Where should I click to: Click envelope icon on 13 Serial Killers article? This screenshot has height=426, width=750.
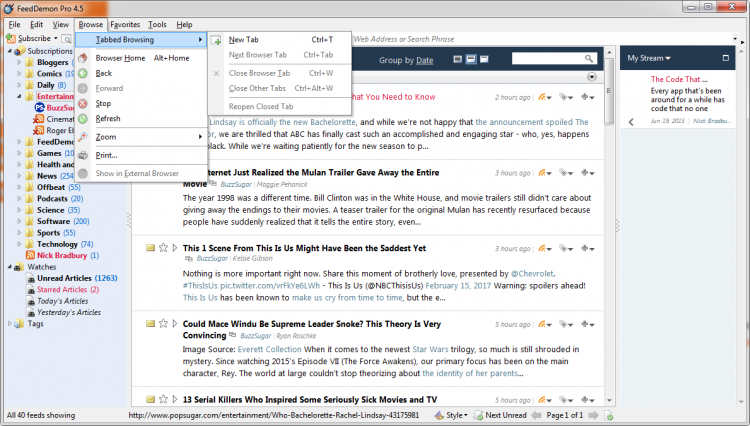pyautogui.click(x=150, y=399)
